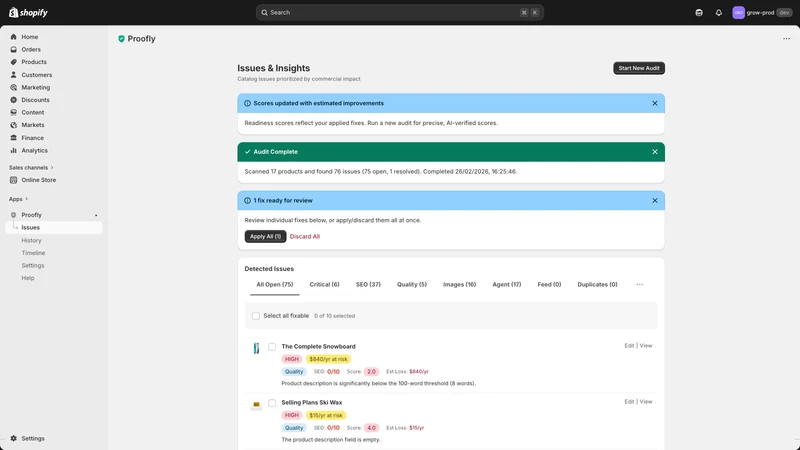Open Help in Proofly submenu
Viewport: 800px width, 450px height.
click(28, 278)
